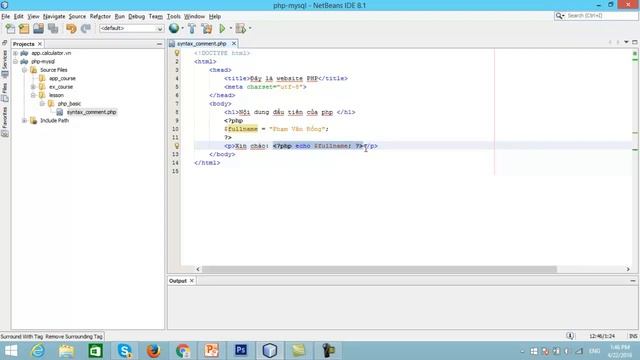Click the Debug Project toolbar icon
Screen dimensions: 640x360
click(x=241, y=29)
